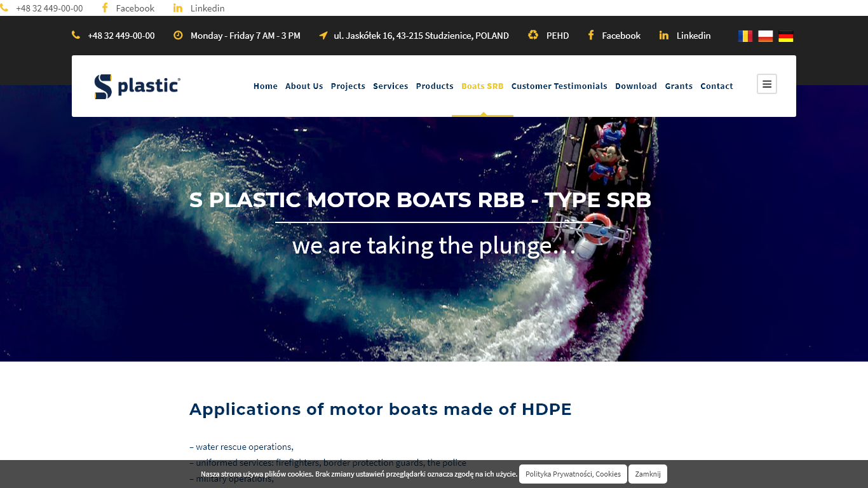This screenshot has width=868, height=488.
Task: Click the S plastic logo
Action: point(137,86)
